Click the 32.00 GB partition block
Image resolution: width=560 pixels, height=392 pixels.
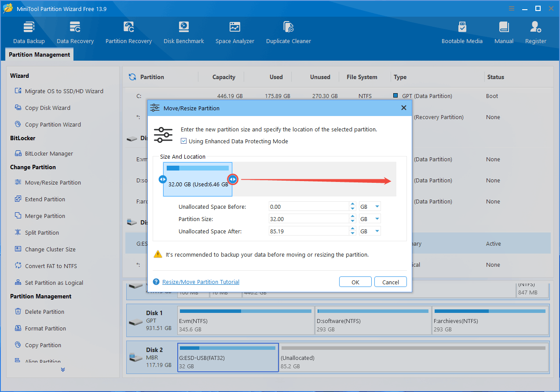pos(198,179)
